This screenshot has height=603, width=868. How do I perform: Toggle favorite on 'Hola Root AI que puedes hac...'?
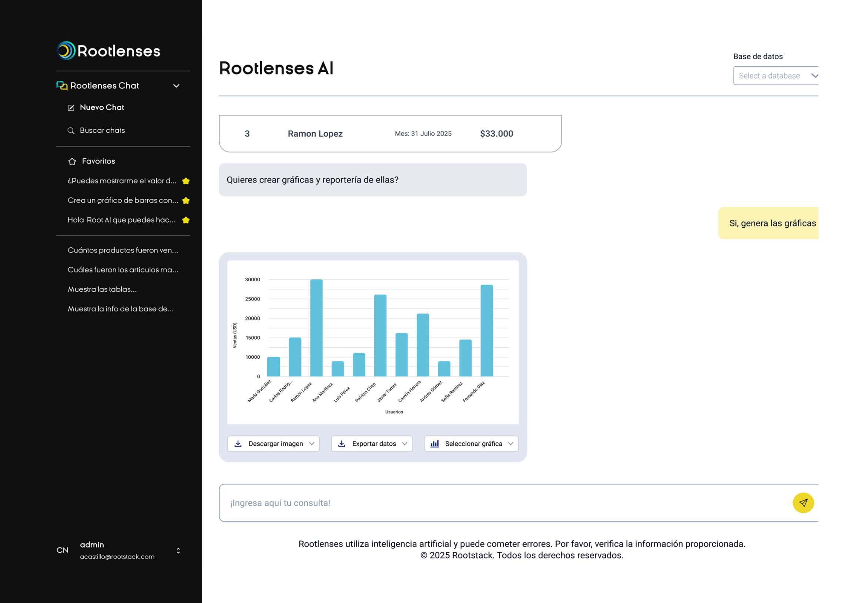tap(185, 220)
